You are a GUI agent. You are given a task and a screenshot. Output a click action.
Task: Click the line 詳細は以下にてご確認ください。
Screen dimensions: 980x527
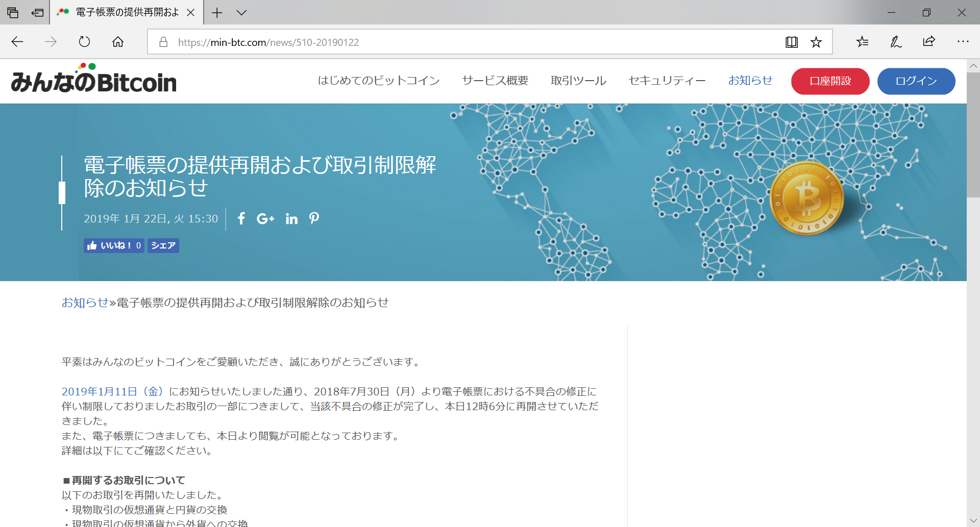tap(138, 450)
